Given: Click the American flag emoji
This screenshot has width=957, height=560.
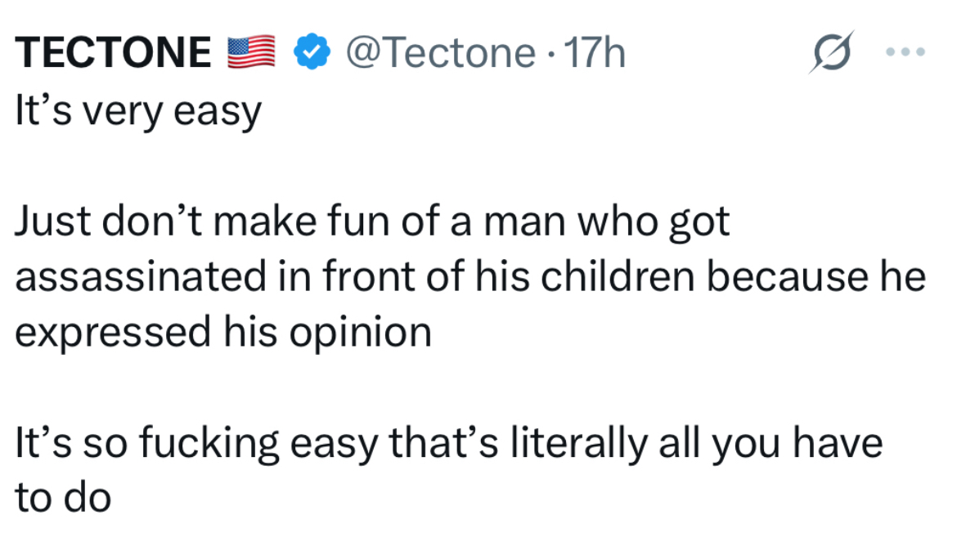Looking at the screenshot, I should [248, 53].
